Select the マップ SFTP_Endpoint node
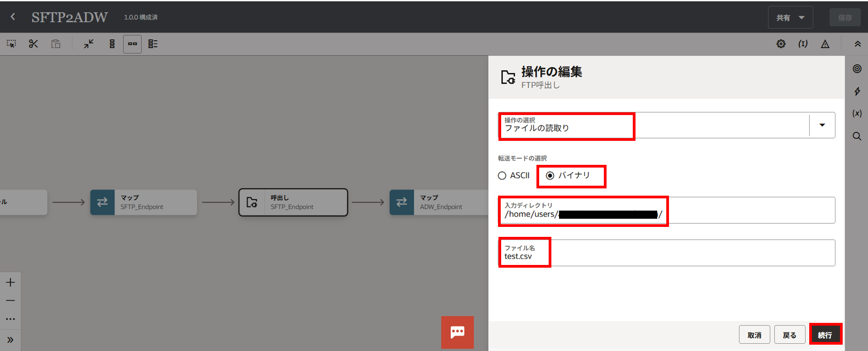 click(x=143, y=202)
